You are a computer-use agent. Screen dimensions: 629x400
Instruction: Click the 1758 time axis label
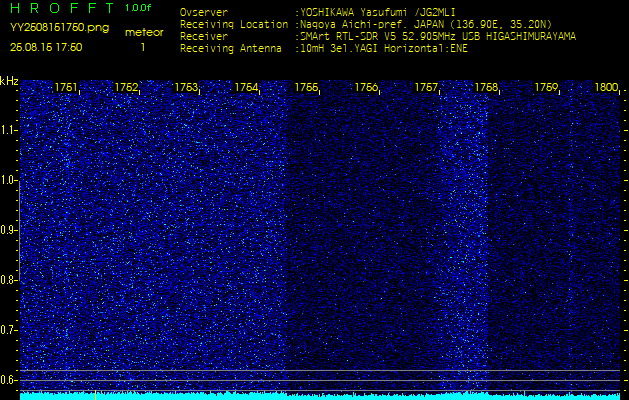point(486,87)
